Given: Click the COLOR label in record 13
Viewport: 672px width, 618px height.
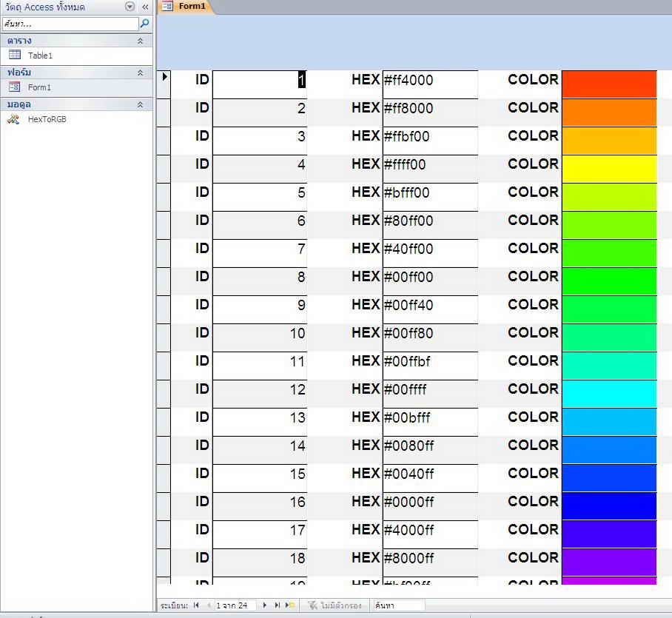Looking at the screenshot, I should click(533, 417).
